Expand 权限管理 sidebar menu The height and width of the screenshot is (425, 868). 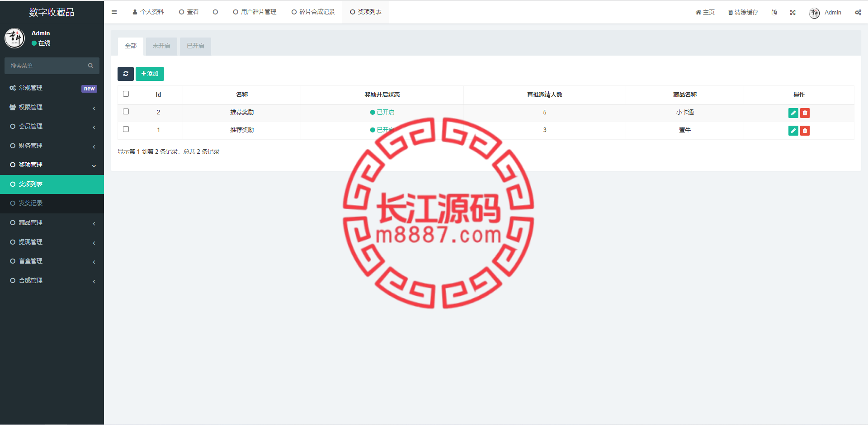click(52, 107)
